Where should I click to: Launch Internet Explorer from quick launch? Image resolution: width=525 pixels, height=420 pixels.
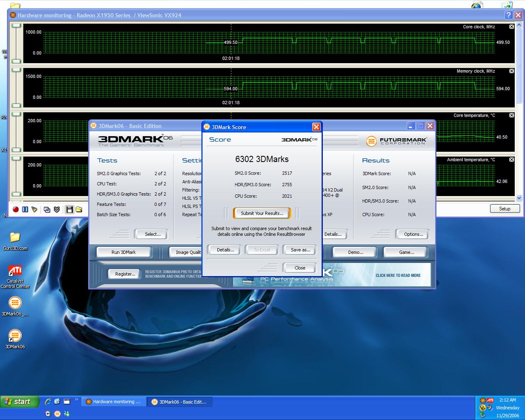[48, 402]
